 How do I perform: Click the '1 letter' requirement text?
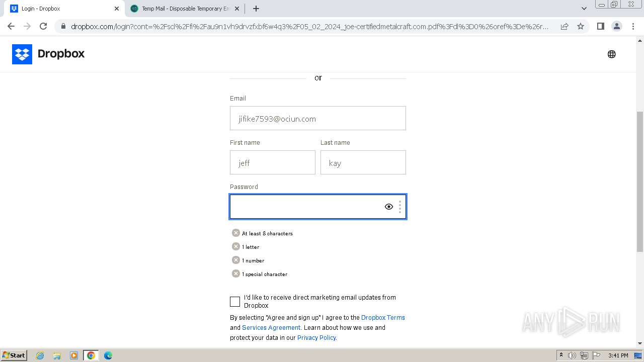(251, 247)
